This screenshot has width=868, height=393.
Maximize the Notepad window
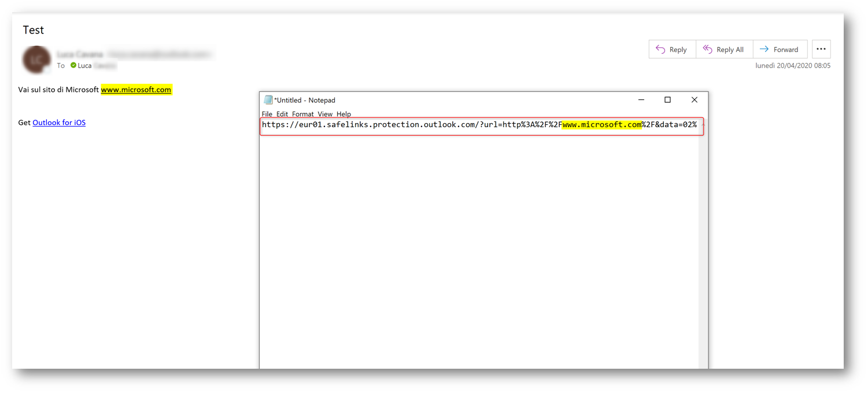coord(667,100)
